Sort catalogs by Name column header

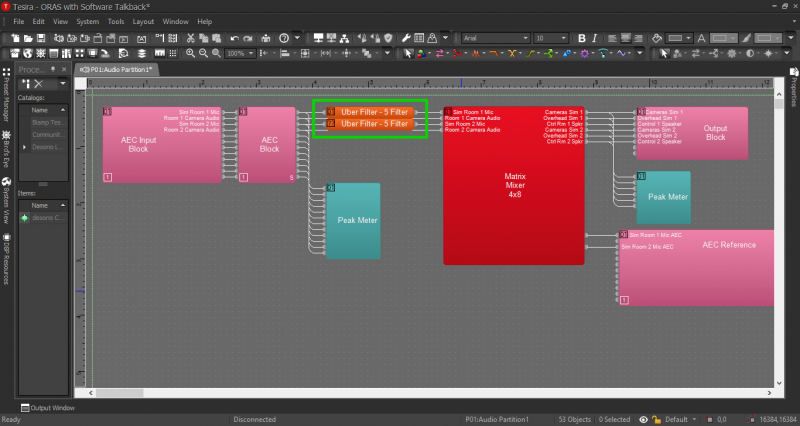click(x=43, y=110)
